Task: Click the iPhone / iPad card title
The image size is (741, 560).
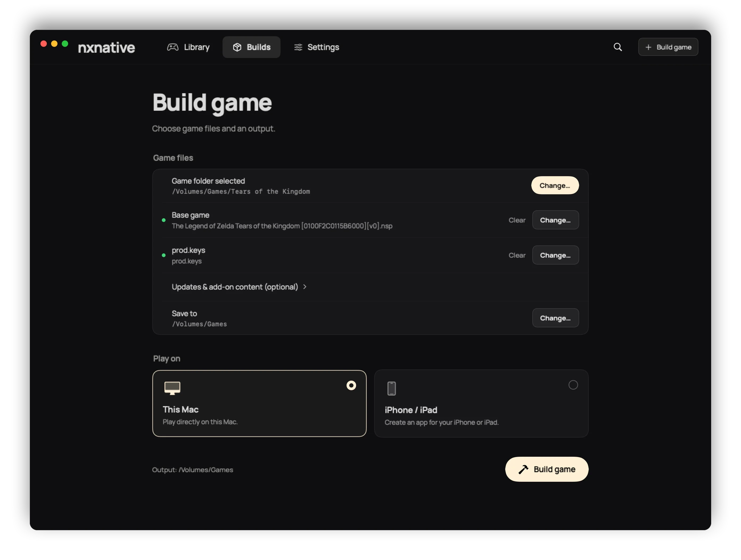Action: tap(411, 410)
